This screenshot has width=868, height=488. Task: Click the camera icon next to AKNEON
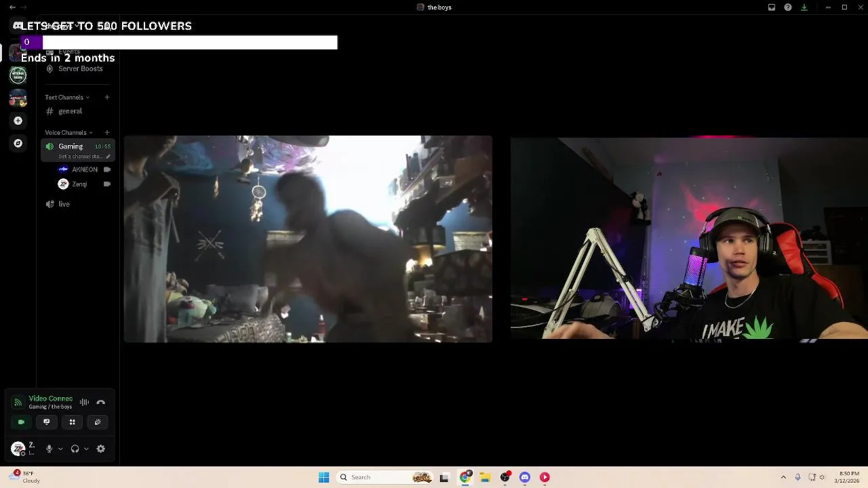pos(107,169)
